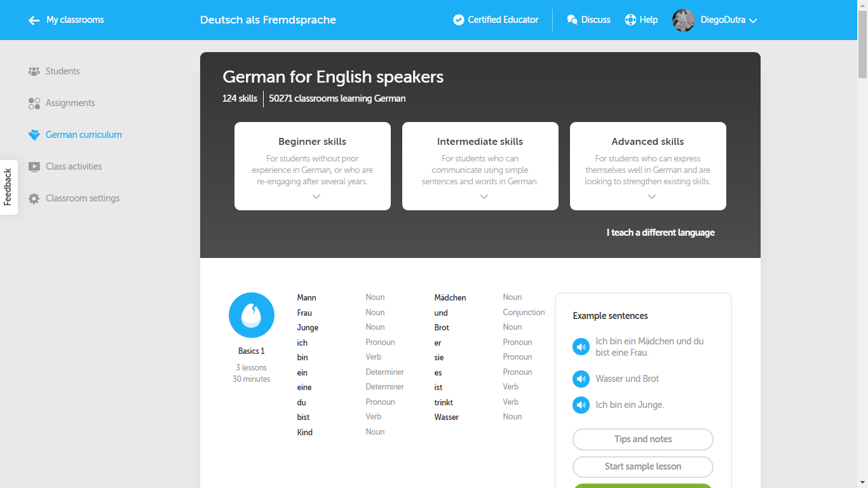The width and height of the screenshot is (868, 488).
Task: Open Tips and notes for Basics 1
Action: point(642,439)
